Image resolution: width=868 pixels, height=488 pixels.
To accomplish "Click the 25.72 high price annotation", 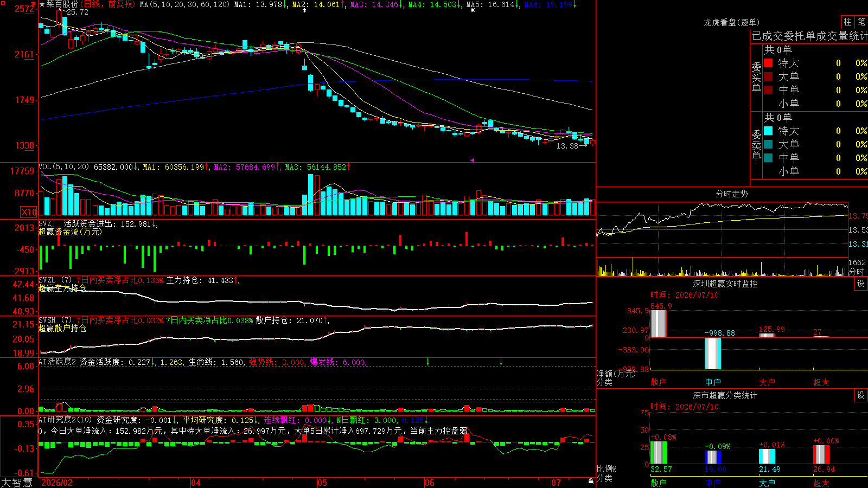I will 78,12.
